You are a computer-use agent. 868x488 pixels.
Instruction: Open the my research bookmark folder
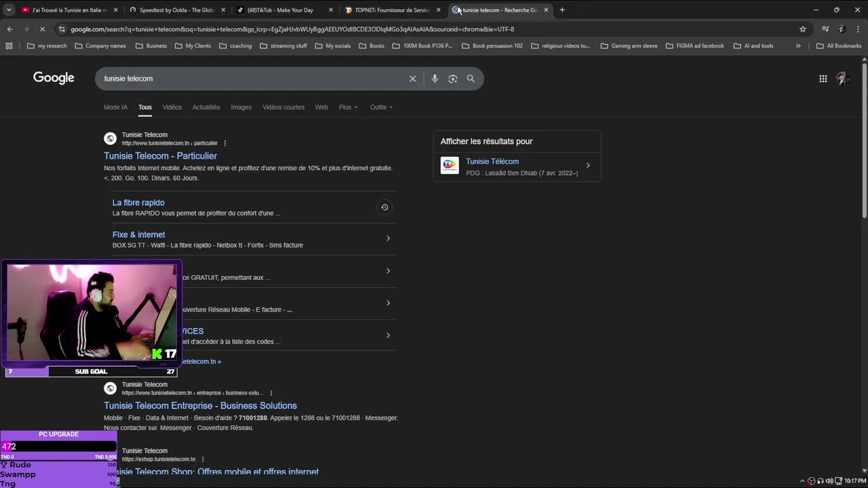(47, 46)
